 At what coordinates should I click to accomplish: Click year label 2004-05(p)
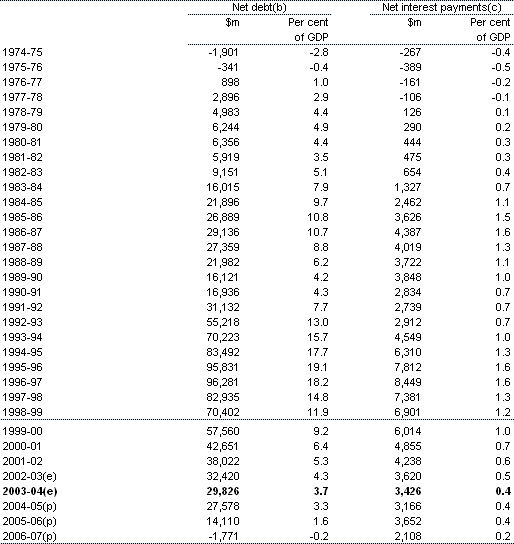pos(29,506)
